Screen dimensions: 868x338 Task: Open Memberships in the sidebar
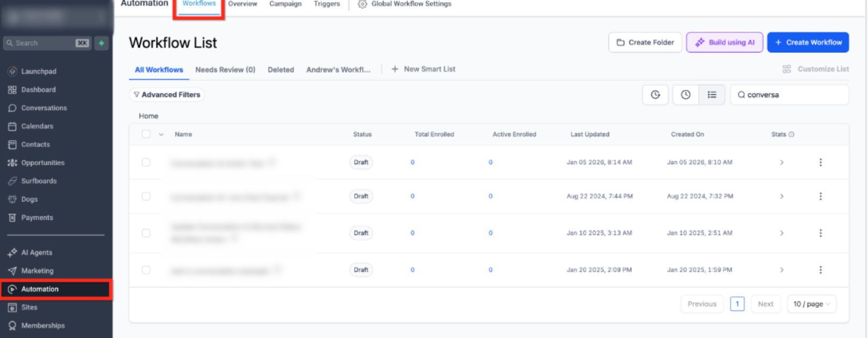37,326
